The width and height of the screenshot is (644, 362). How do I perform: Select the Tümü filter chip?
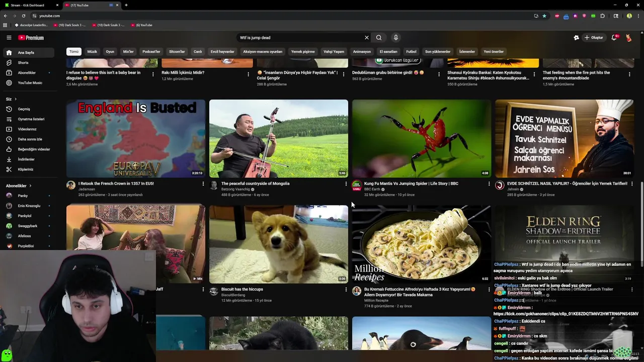(74, 51)
